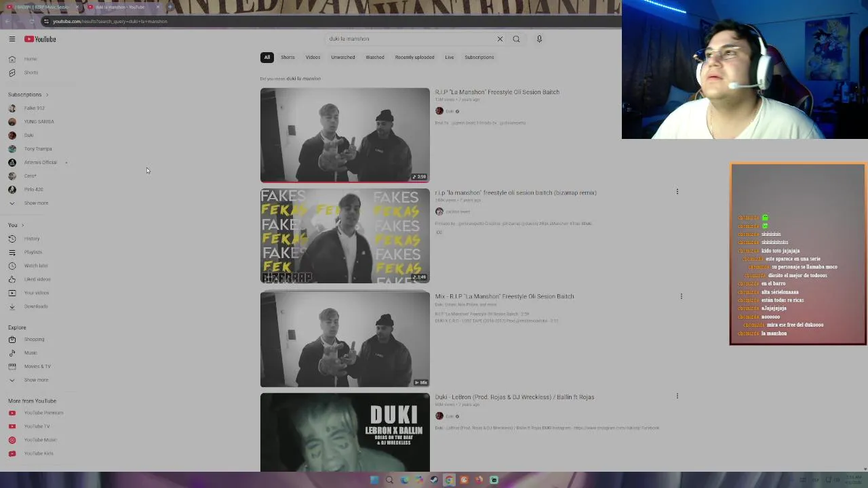Screen dimensions: 868x488
Task: Click the Mix playlist thumbnail
Action: pyautogui.click(x=344, y=340)
